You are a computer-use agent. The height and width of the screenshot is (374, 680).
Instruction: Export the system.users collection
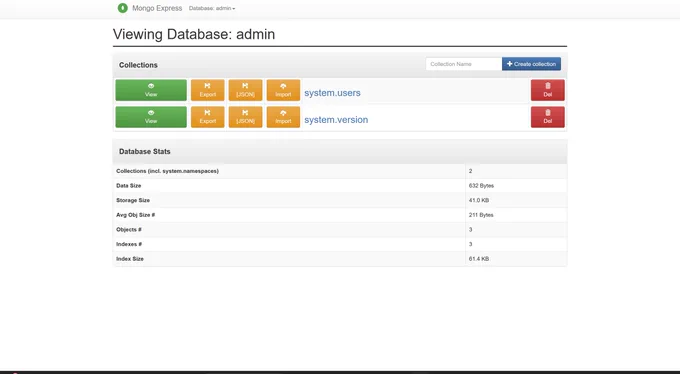pyautogui.click(x=208, y=90)
